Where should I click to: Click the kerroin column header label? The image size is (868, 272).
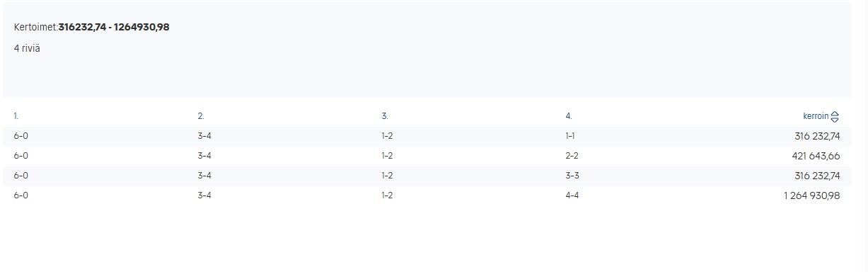click(816, 116)
